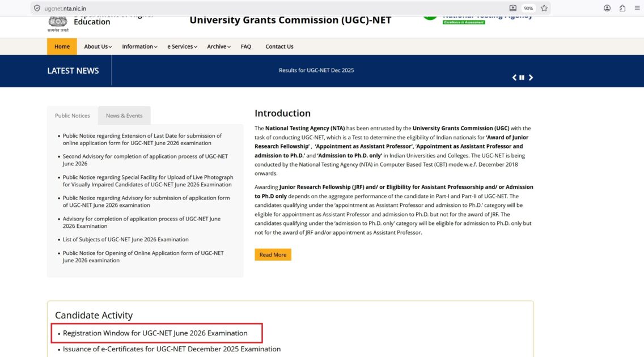Click the national emblem logo
Screen dimensions: 644x357
click(58, 24)
